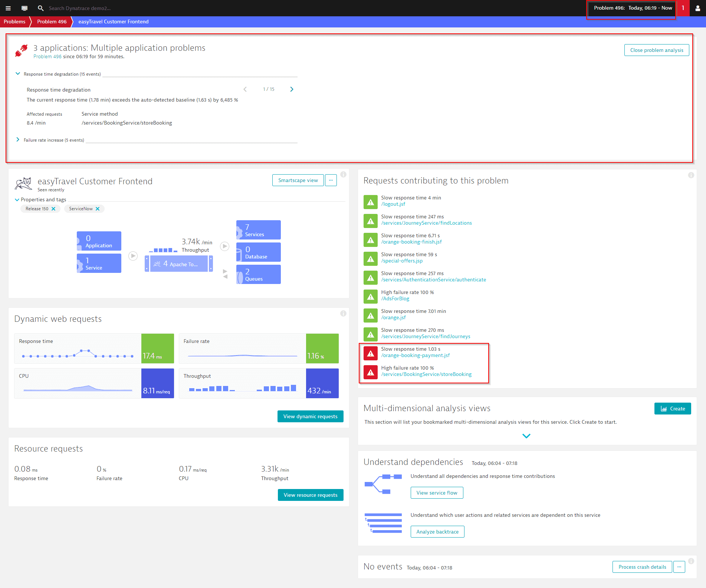This screenshot has width=706, height=588.
Task: Click View dynamic requests button
Action: [x=311, y=416]
